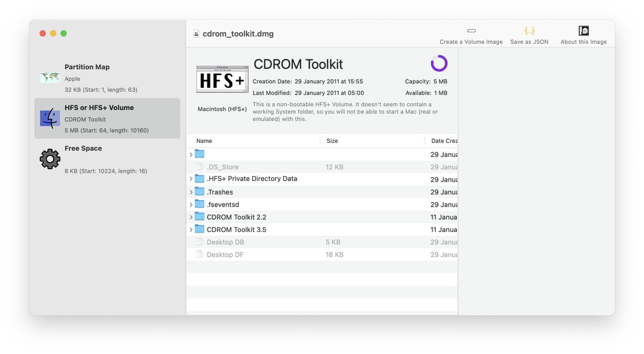The height and width of the screenshot is (354, 644).
Task: Click the purple capacity usage ring
Action: [439, 63]
